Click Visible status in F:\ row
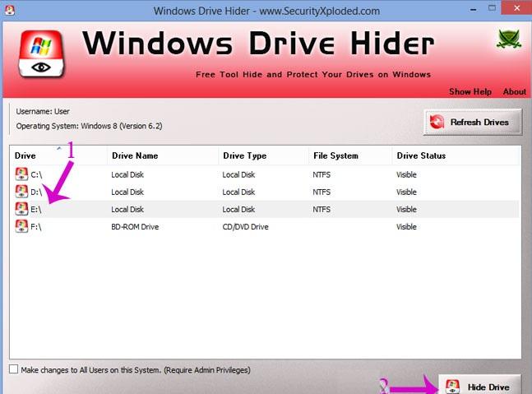The height and width of the screenshot is (394, 532). [x=406, y=227]
